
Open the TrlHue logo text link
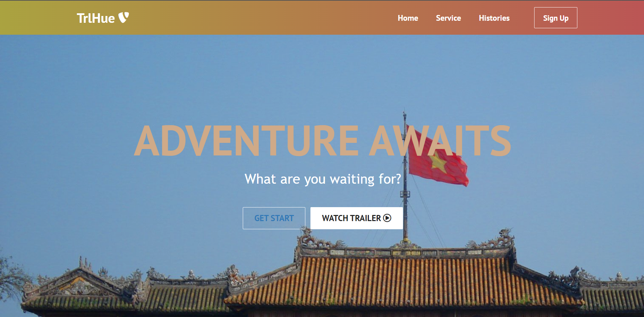tap(96, 18)
